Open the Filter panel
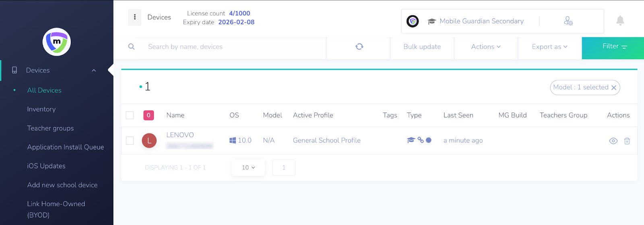This screenshot has width=644, height=225. point(613,47)
